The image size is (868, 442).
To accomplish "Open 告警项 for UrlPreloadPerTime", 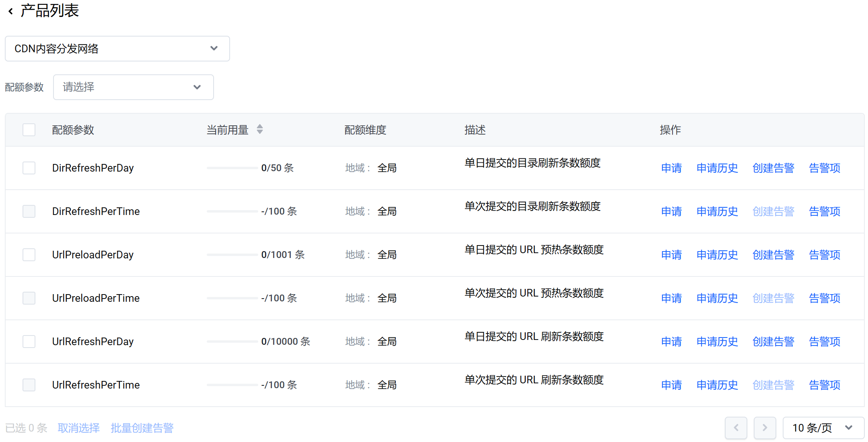I will tap(825, 298).
